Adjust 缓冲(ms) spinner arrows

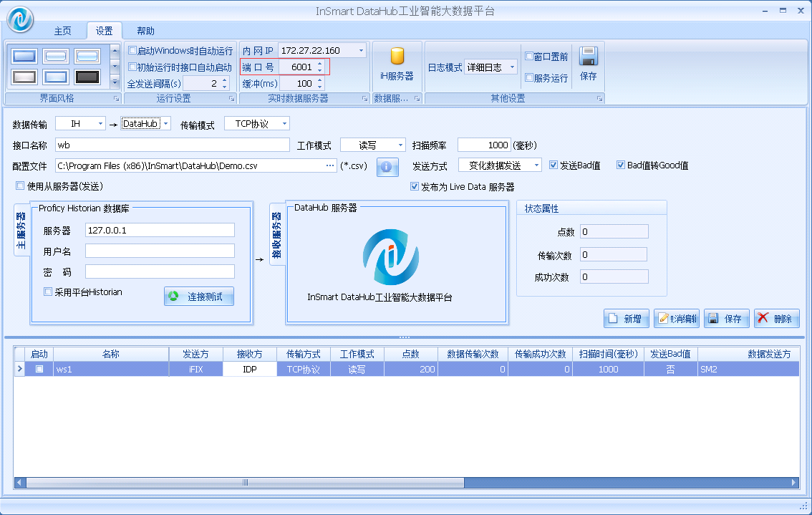click(x=319, y=83)
